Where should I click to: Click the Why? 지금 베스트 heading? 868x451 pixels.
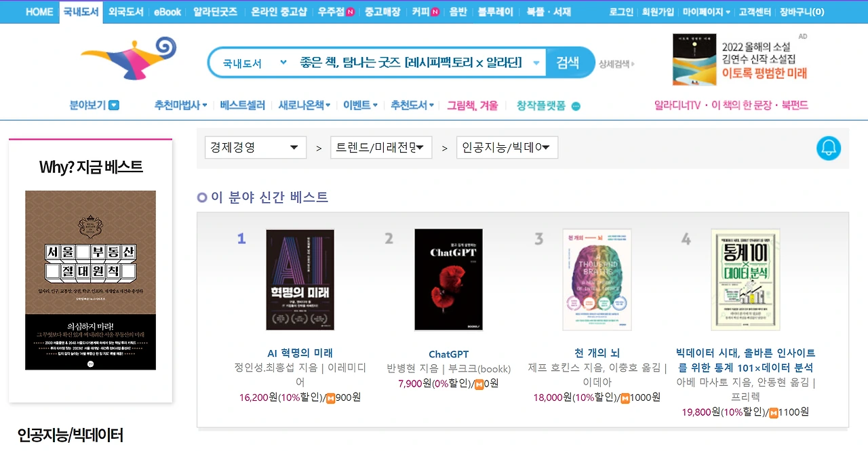pyautogui.click(x=91, y=167)
